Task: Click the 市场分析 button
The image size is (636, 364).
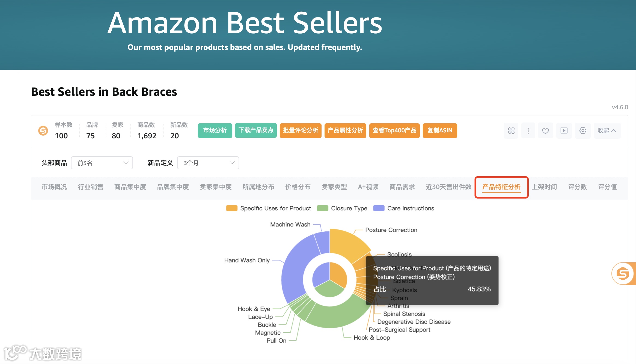Action: point(215,131)
